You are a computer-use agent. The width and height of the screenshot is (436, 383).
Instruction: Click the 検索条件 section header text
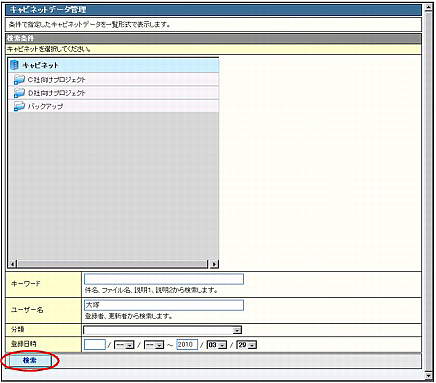(x=21, y=38)
